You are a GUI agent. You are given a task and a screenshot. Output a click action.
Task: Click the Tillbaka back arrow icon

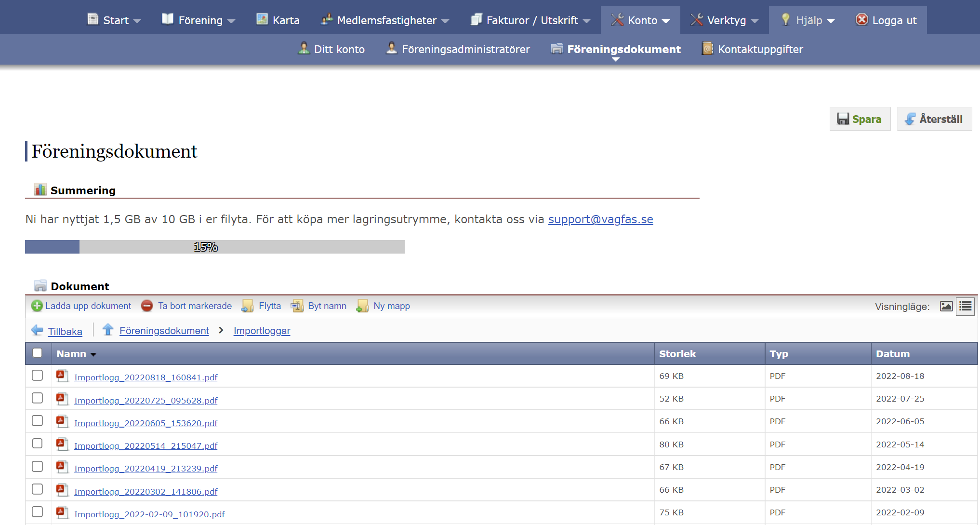tap(37, 331)
